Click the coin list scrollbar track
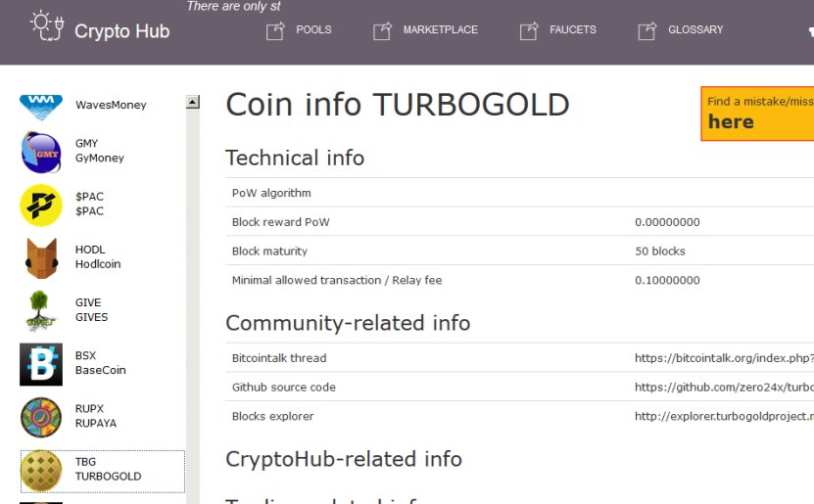 point(193,306)
